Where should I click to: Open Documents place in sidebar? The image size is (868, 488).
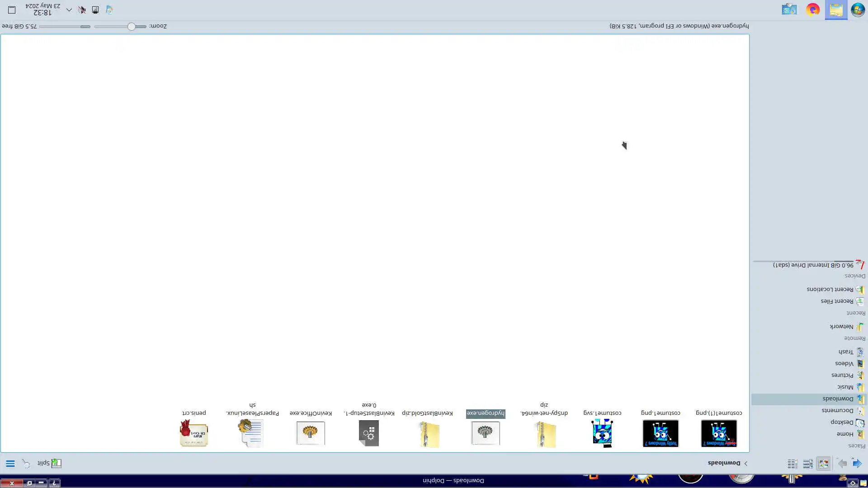(837, 410)
